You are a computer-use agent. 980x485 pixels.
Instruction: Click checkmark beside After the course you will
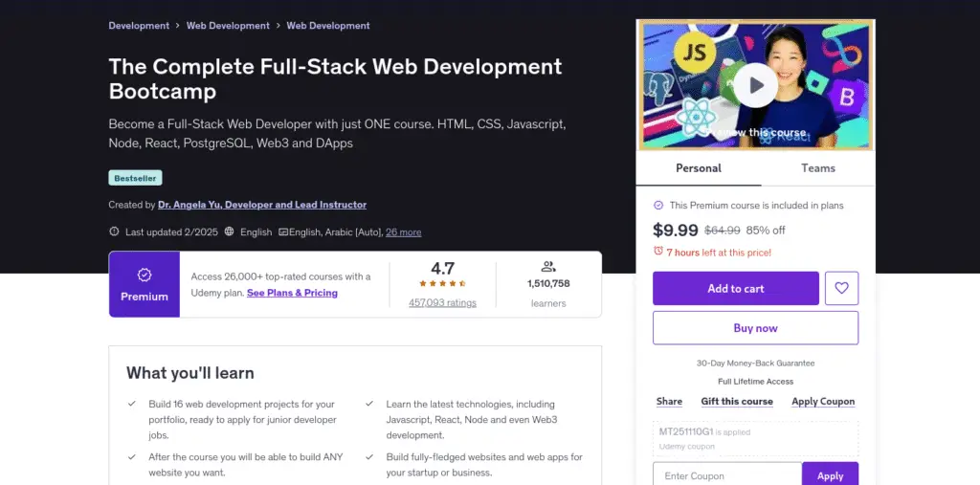132,456
